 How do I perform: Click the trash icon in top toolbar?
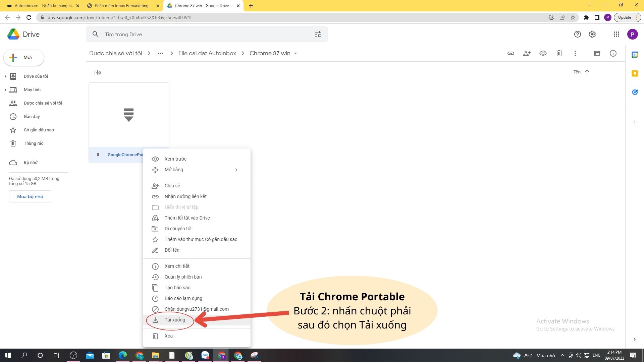[559, 53]
